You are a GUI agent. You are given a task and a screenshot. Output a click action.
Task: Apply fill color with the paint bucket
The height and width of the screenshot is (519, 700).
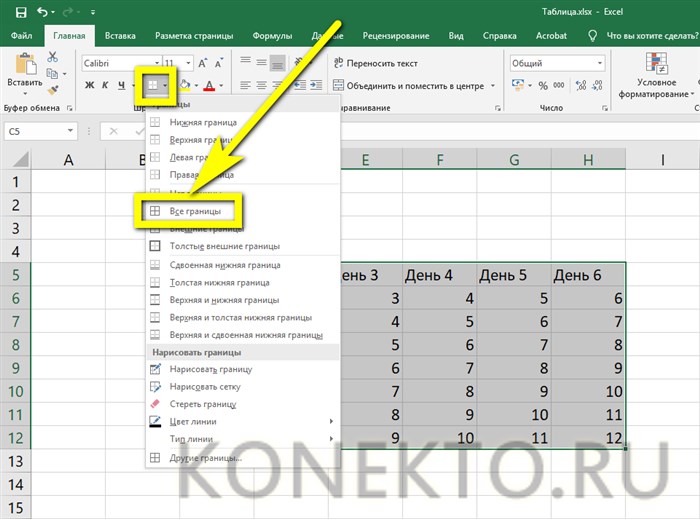(185, 85)
